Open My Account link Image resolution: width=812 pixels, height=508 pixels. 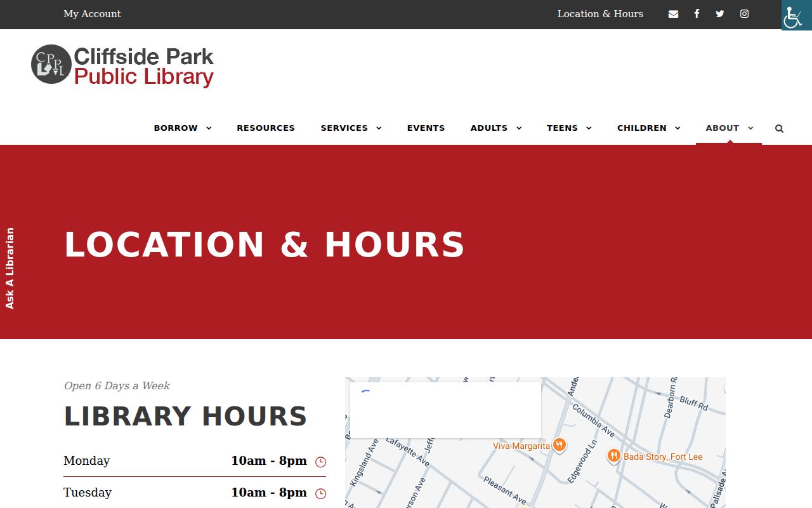[x=92, y=14]
